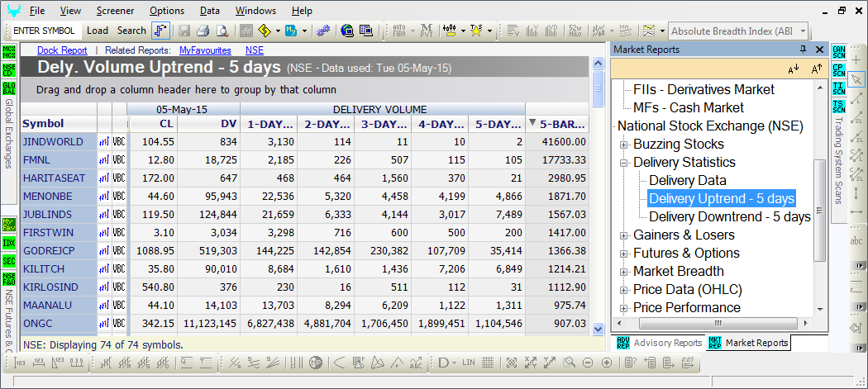
Task: Click the blue 'My' toolbar icon
Action: point(291,31)
